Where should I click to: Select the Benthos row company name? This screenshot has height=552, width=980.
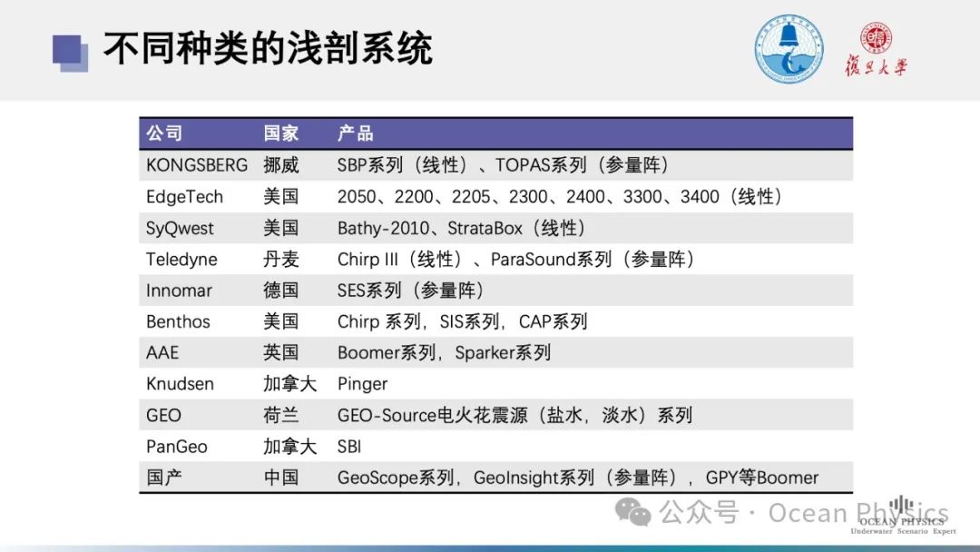[x=178, y=321]
